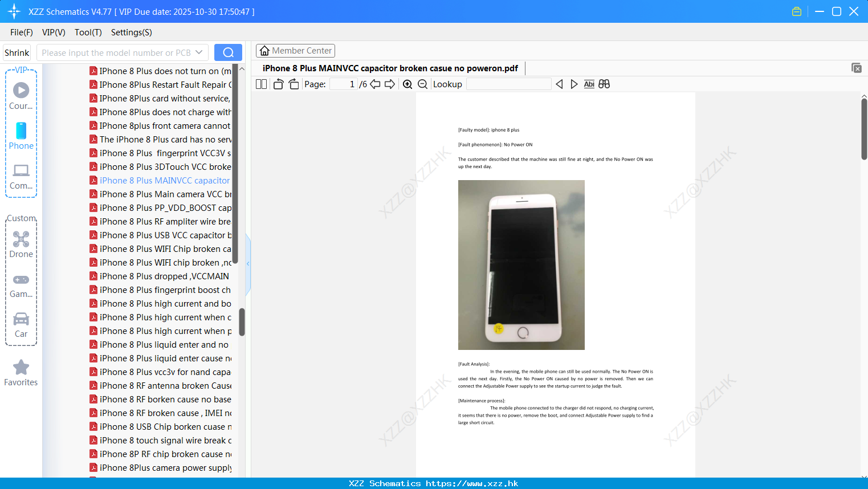
Task: Go to the next PDF page arrow
Action: click(390, 84)
